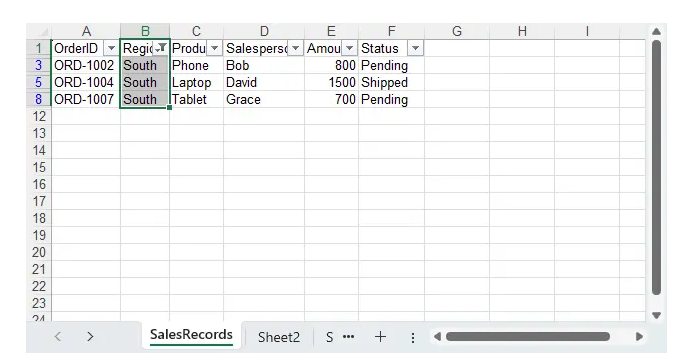Select column H header

[x=522, y=31]
